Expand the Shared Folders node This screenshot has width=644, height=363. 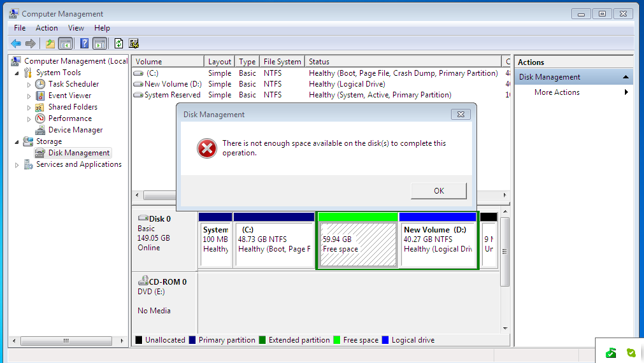pyautogui.click(x=29, y=108)
